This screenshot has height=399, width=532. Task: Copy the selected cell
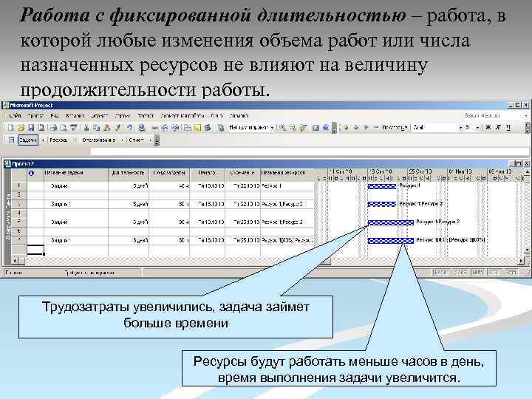(96, 128)
